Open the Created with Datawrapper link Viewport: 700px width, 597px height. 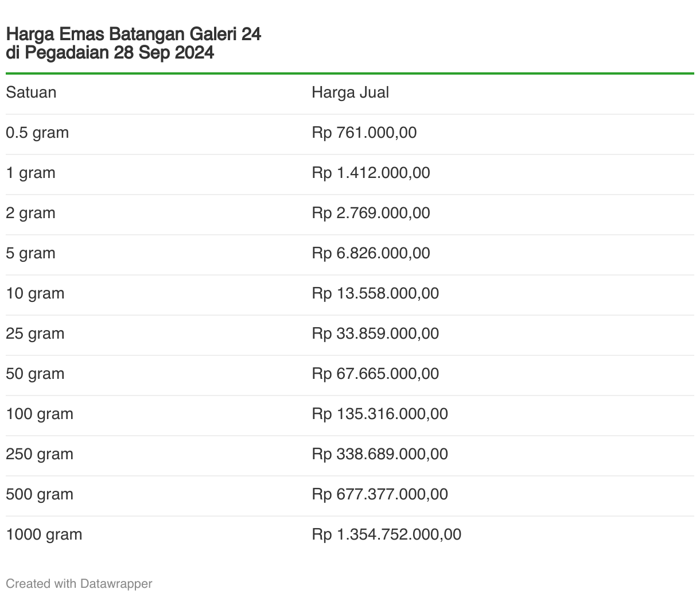pos(79,584)
